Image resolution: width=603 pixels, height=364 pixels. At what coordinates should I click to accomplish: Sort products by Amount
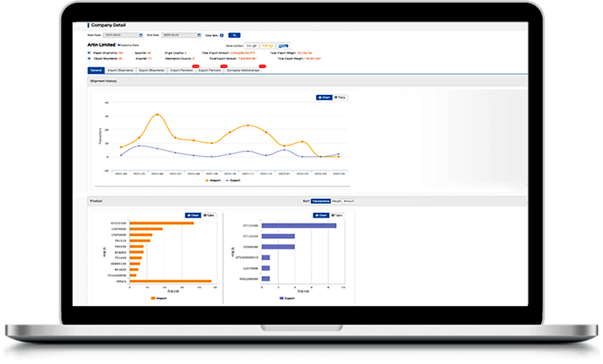click(x=349, y=201)
